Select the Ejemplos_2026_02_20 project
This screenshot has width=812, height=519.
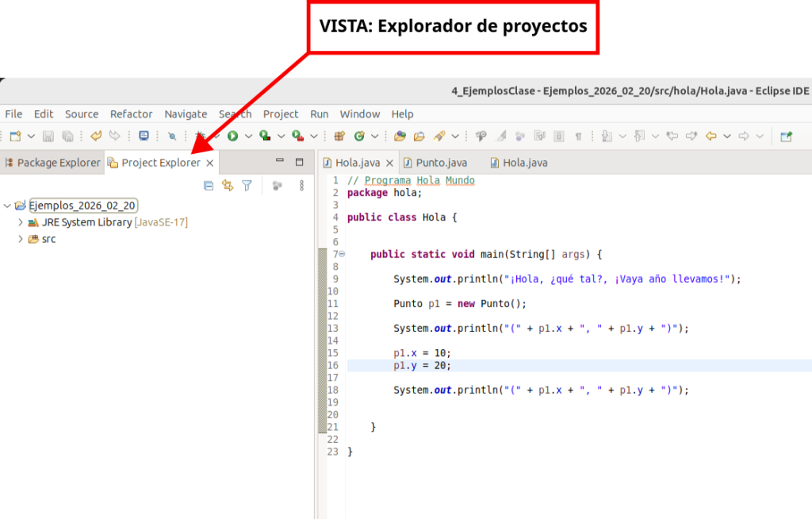tap(82, 206)
